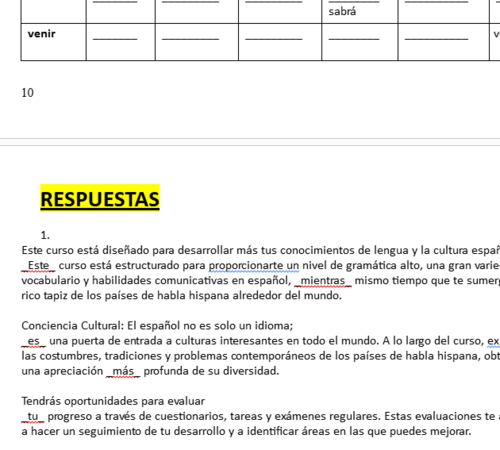Image resolution: width=500 pixels, height=450 pixels.
Task: Click the grammar-flagged phrase 'proporcionarte un'
Action: (x=254, y=266)
